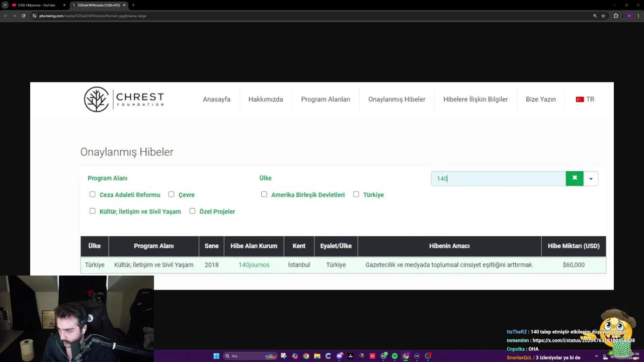Screen dimensions: 644x362
Task: Open Hibelere İlişkin Bilgiler menu item
Action: [475, 100]
